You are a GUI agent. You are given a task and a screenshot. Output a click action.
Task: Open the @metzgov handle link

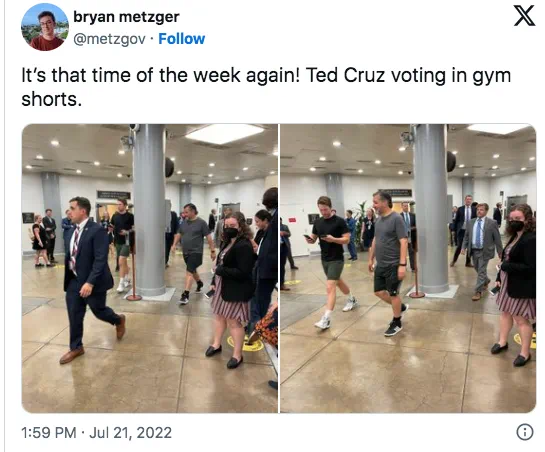[x=109, y=39]
